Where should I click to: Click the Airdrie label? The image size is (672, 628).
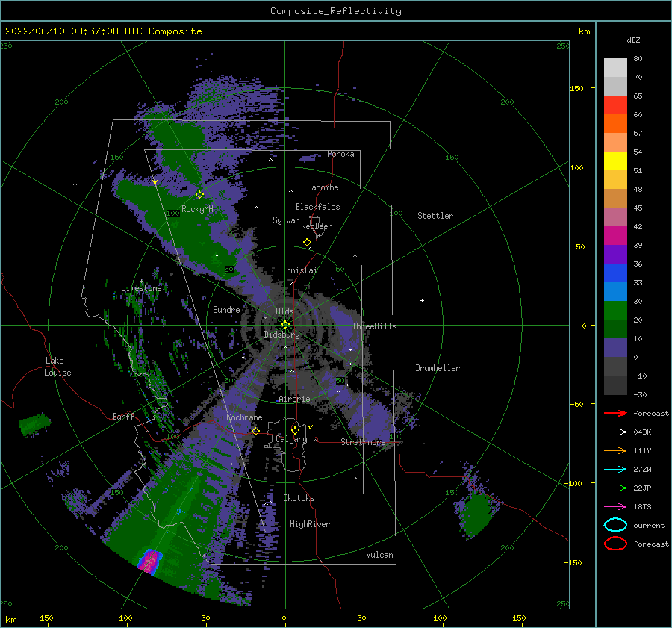point(294,399)
